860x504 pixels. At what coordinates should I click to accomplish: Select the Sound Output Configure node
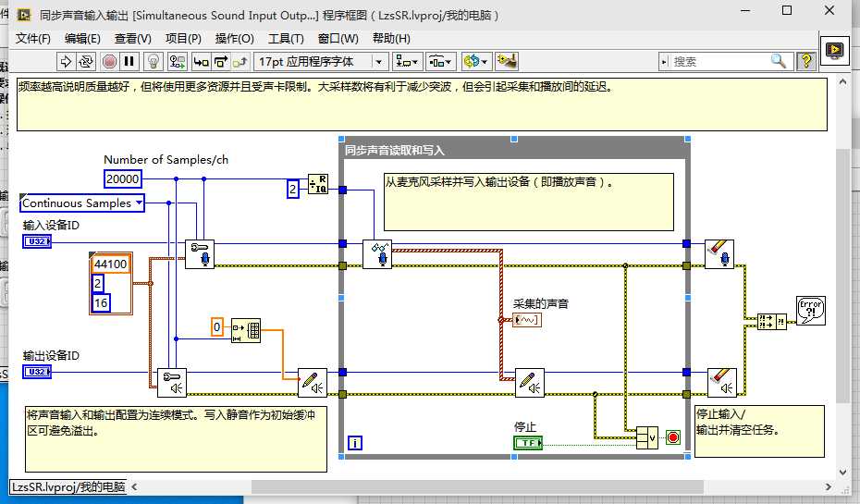pos(172,382)
